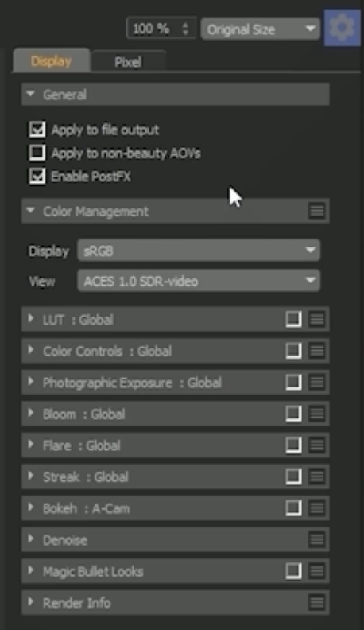Uncheck Apply to file output

[x=37, y=130]
